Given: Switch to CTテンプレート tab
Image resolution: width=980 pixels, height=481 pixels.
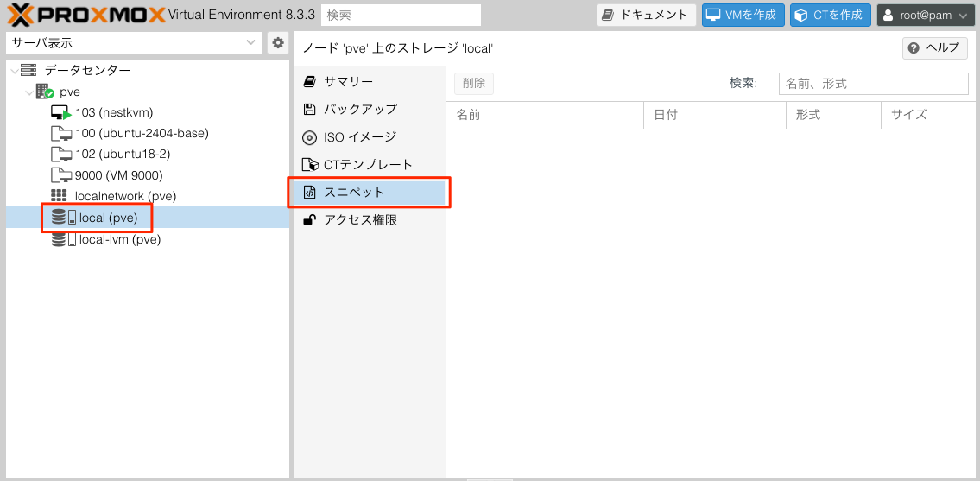Looking at the screenshot, I should [x=370, y=165].
